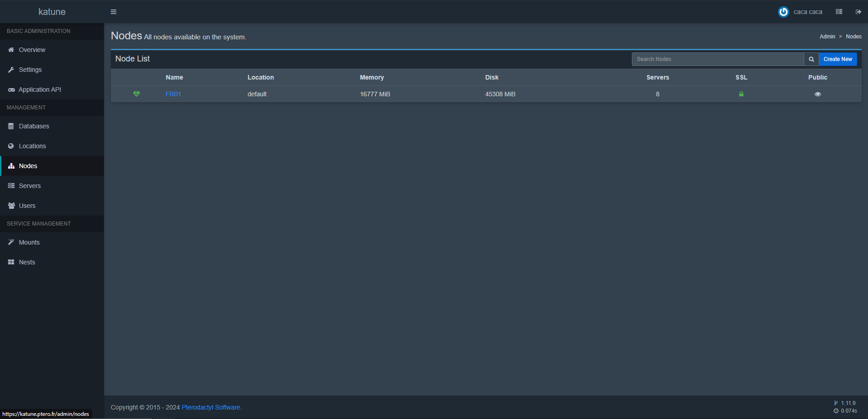Click the Servers column header
This screenshot has height=419, width=868.
click(x=658, y=77)
